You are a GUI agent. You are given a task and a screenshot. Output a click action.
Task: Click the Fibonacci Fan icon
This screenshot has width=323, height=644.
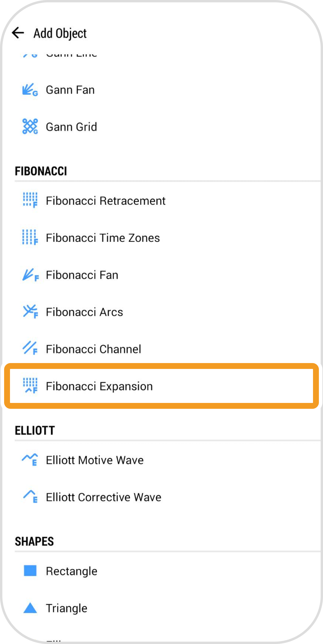(x=30, y=275)
